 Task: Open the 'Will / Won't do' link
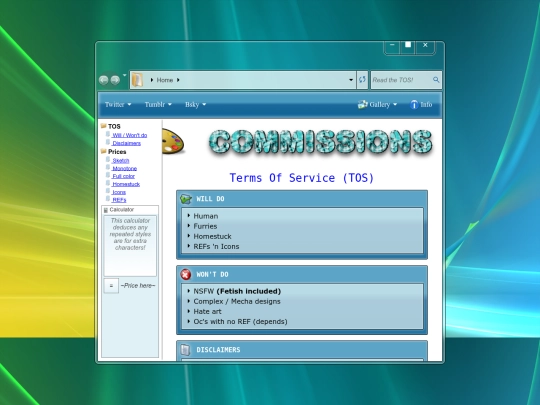point(129,135)
